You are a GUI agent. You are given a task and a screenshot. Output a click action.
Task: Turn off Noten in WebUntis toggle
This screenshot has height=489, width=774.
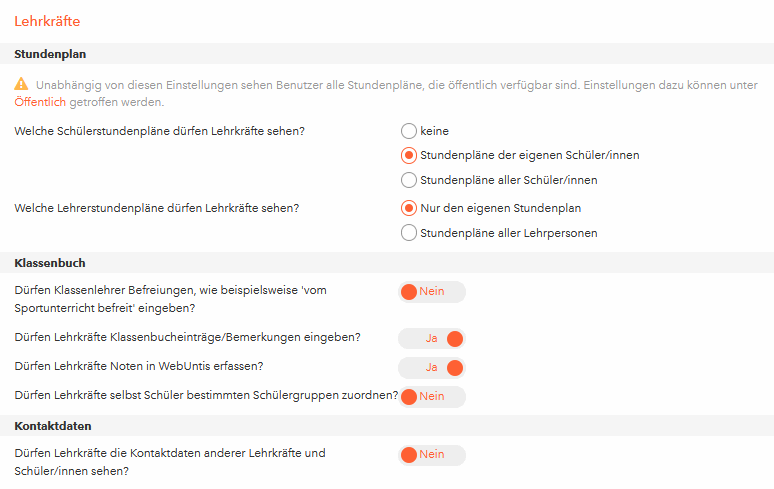coord(432,368)
